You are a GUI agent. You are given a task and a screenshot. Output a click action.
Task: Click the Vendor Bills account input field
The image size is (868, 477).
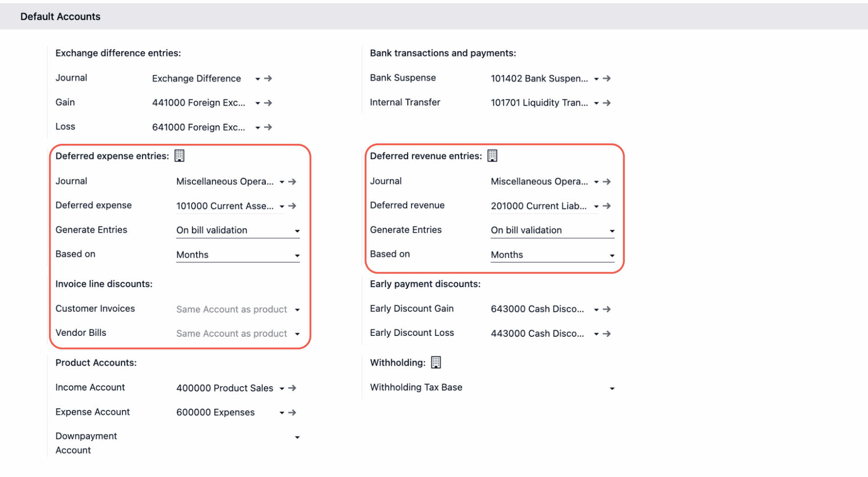coord(231,334)
